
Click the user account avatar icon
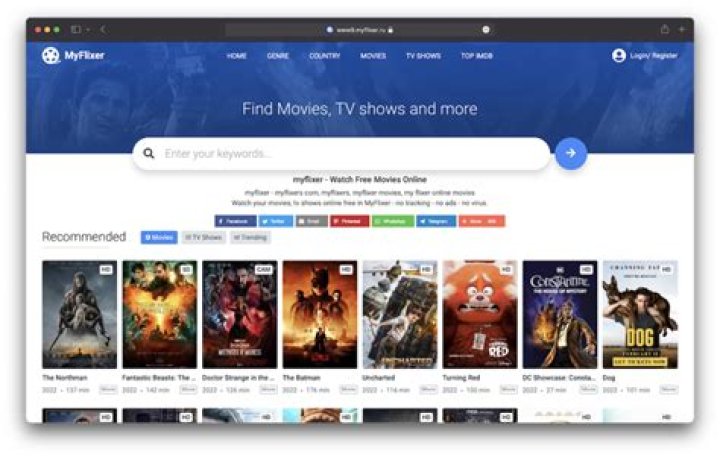(619, 56)
